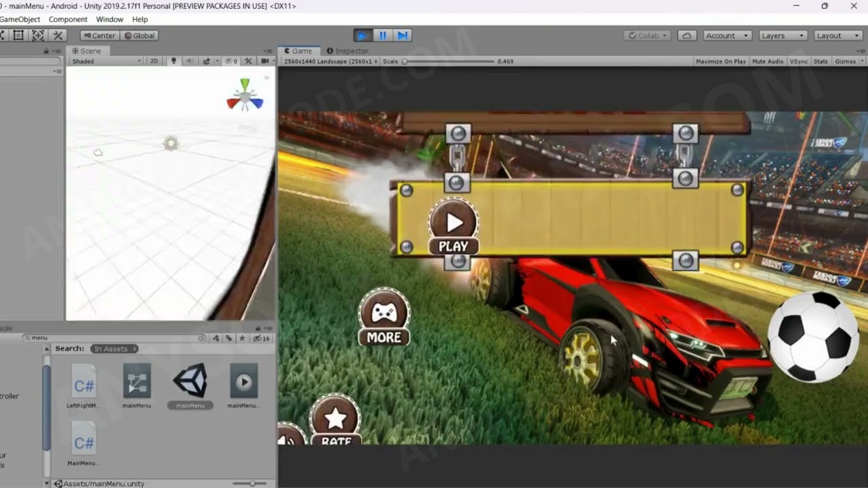Open the Layout dropdown

[837, 35]
